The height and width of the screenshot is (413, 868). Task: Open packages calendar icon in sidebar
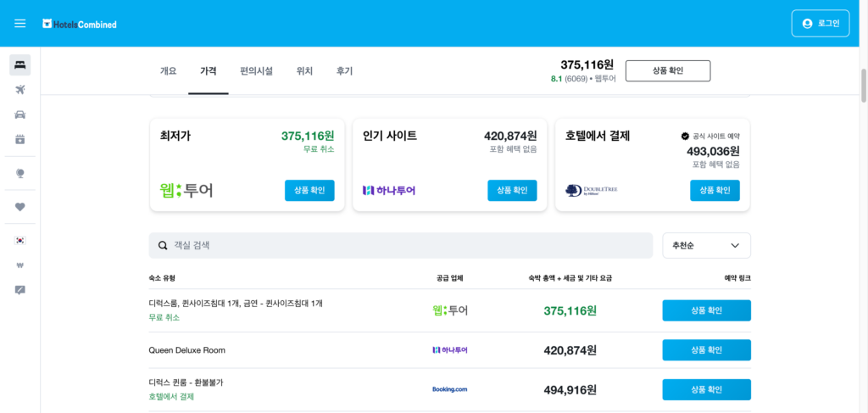[20, 139]
